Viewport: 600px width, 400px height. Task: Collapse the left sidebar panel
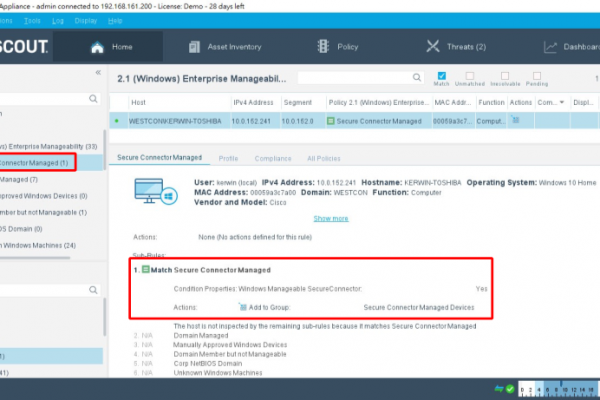coord(98,72)
